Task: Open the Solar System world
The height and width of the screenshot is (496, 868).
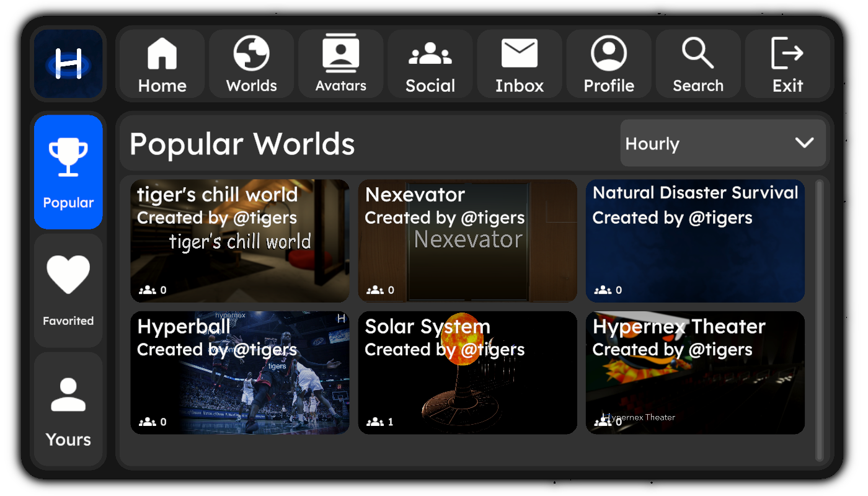Action: click(467, 373)
